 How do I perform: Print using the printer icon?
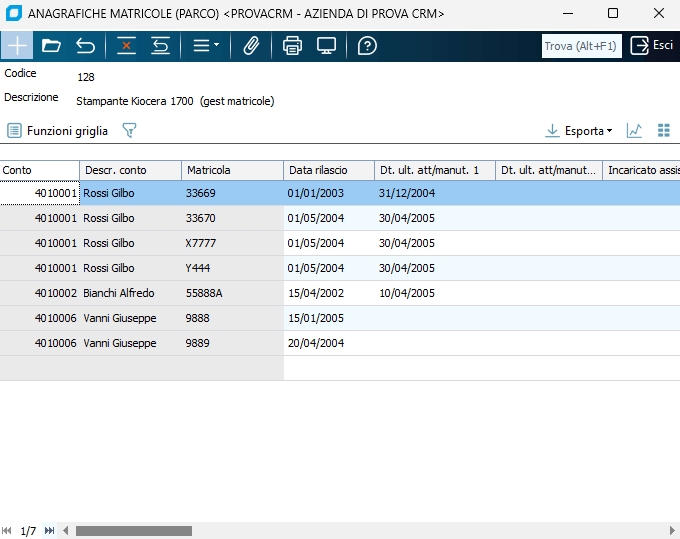292,46
